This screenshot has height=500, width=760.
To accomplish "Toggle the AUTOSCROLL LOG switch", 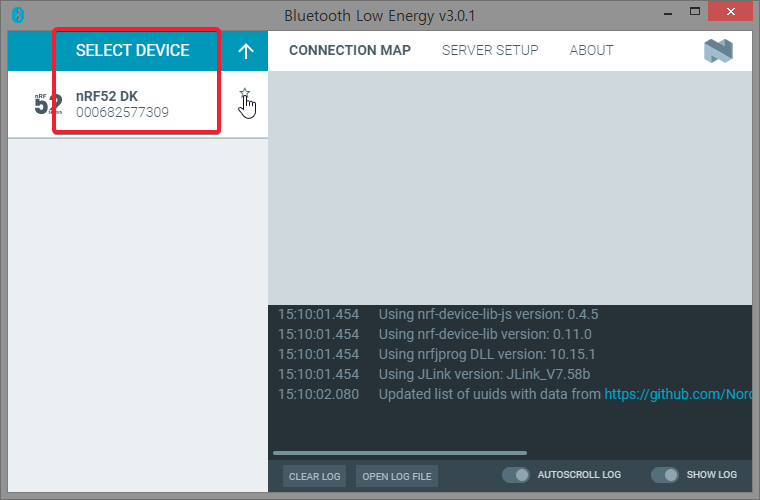I will (x=516, y=475).
